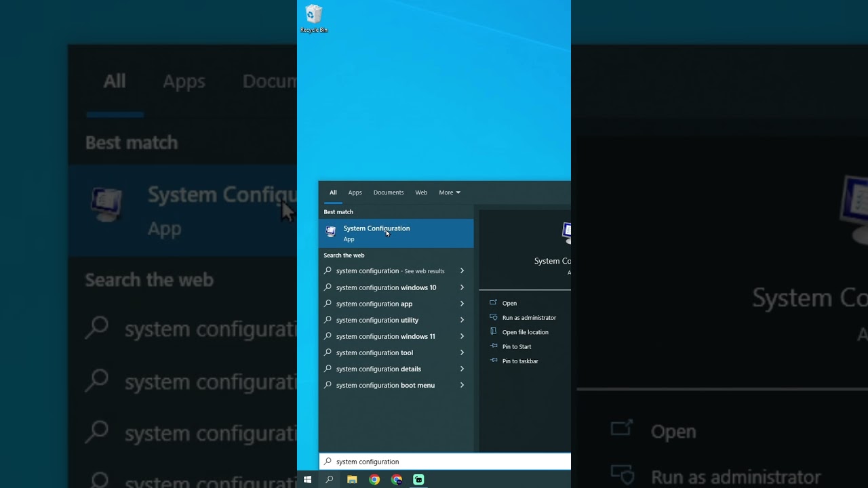Viewport: 868px width, 488px height.
Task: Click the System Configuration app icon in best match
Action: 330,232
